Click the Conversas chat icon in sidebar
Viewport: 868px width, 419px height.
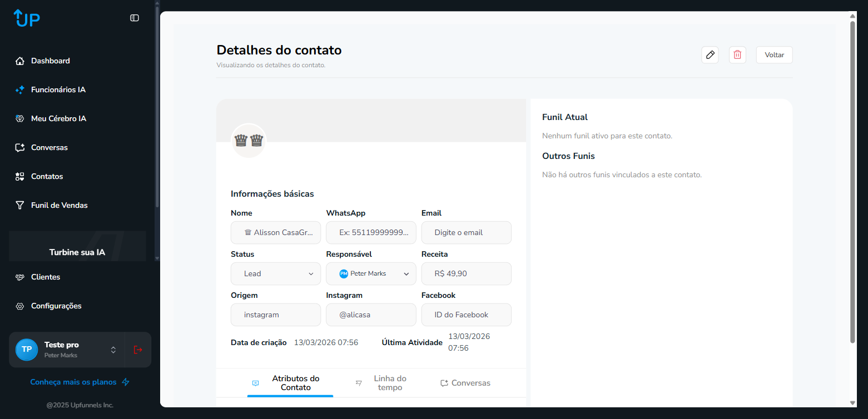click(20, 148)
